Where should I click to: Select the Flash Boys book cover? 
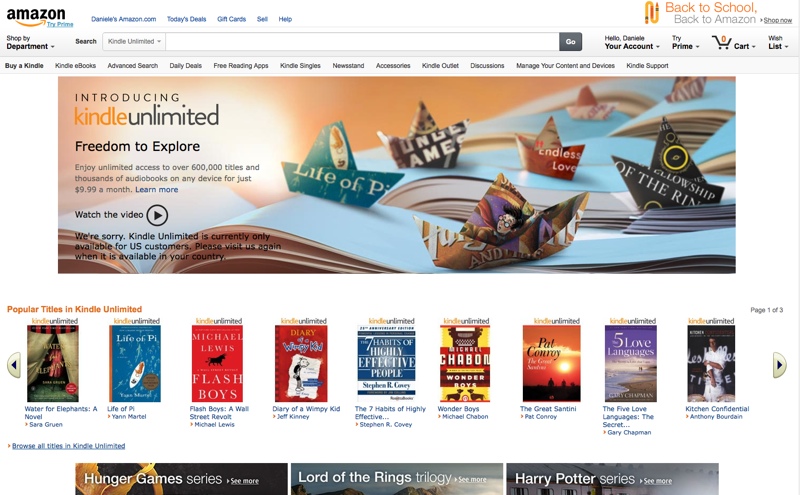217,363
